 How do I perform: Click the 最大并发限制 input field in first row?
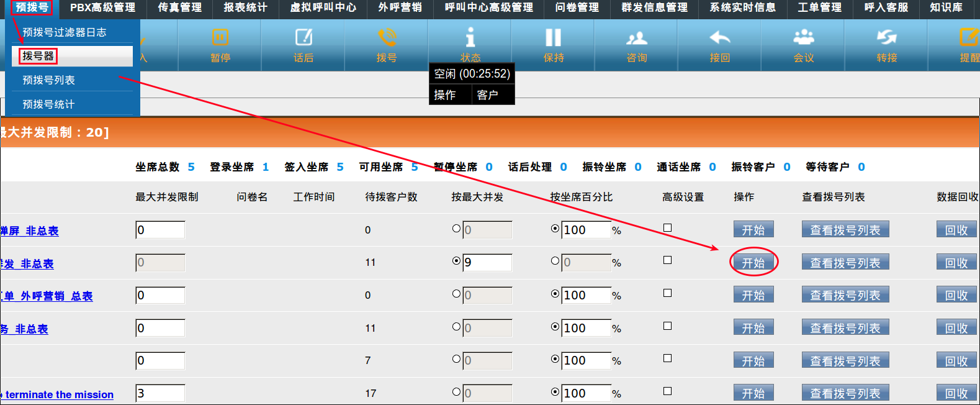(160, 230)
